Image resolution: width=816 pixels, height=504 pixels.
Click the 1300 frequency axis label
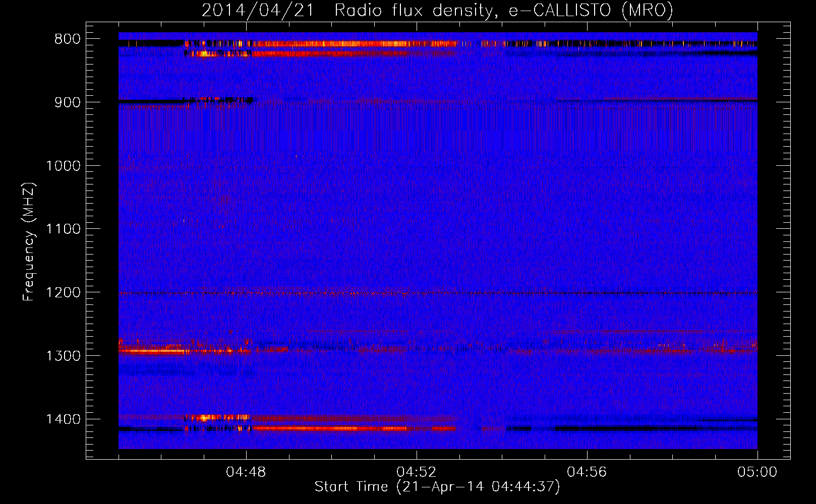63,356
